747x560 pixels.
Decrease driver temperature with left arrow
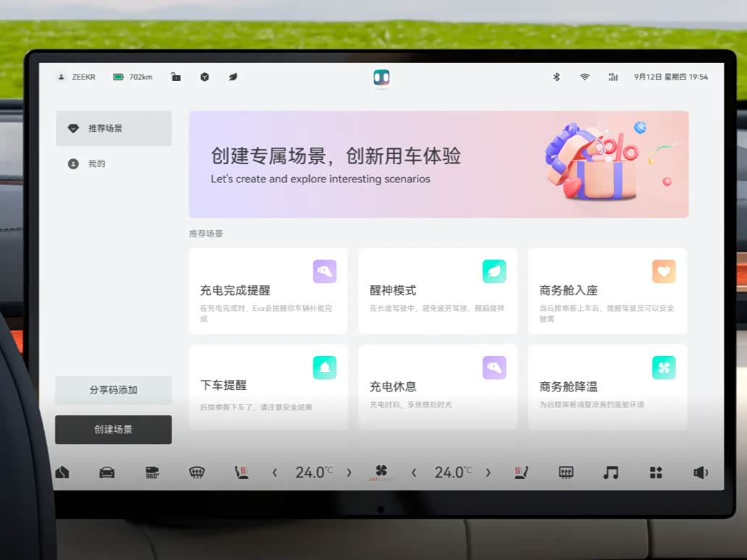tap(274, 472)
